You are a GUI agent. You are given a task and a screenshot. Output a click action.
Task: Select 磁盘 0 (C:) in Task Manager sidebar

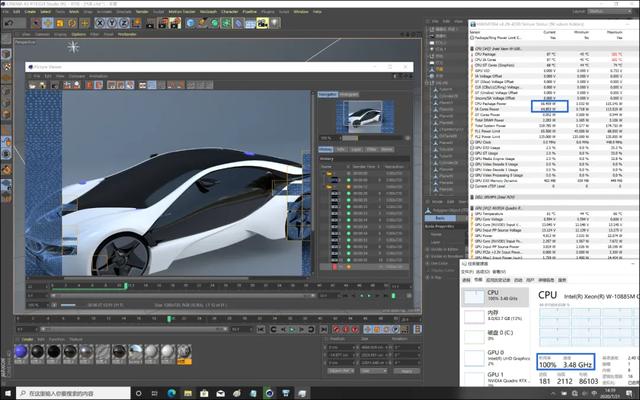click(x=495, y=335)
